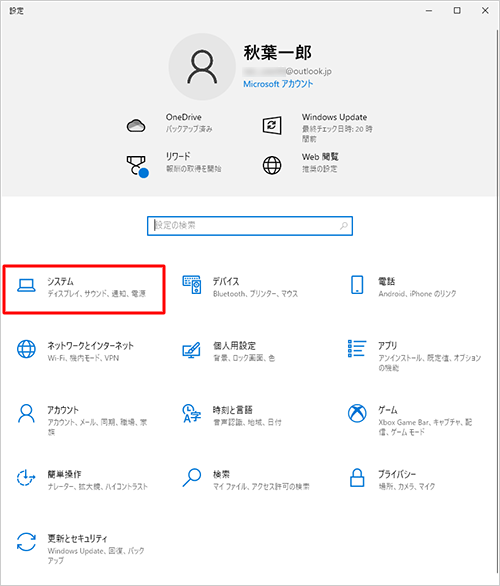The height and width of the screenshot is (586, 500).
Task: Click the search box magnifier icon
Action: (344, 226)
